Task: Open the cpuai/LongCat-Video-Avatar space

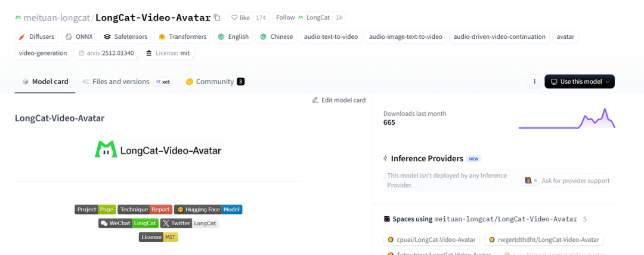Action: pos(431,239)
